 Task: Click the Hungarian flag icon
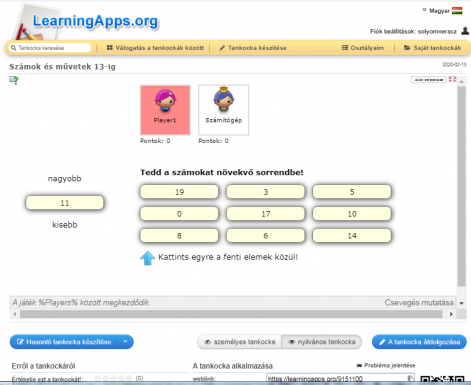457,11
